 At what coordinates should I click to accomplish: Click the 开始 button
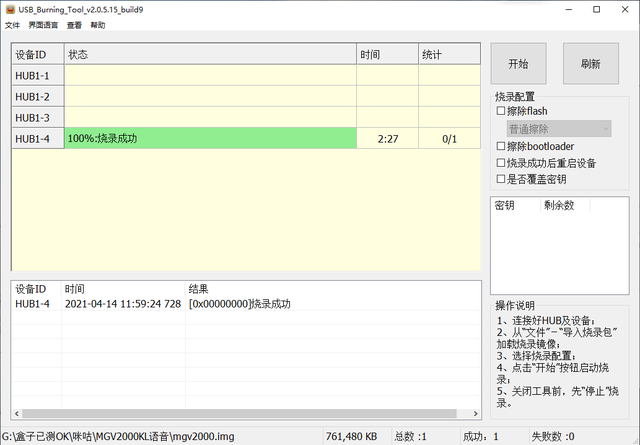(x=518, y=64)
